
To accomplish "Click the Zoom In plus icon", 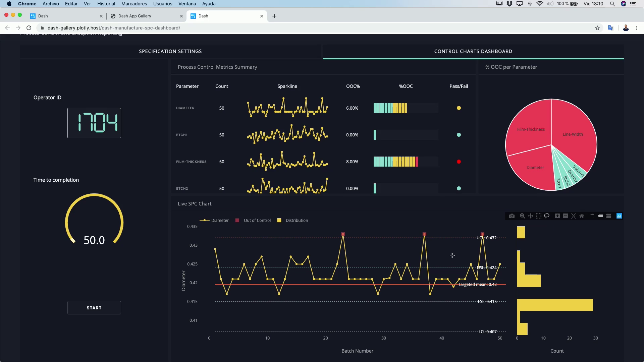I will point(557,216).
